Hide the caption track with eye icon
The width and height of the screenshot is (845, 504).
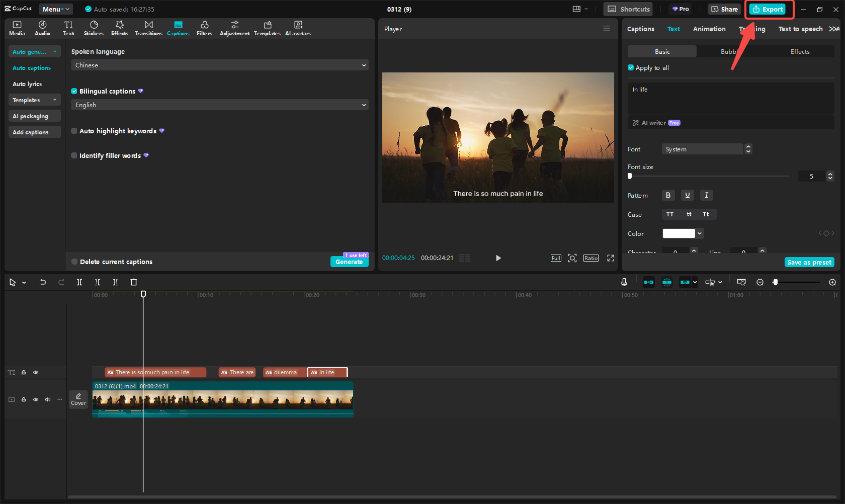click(x=36, y=372)
